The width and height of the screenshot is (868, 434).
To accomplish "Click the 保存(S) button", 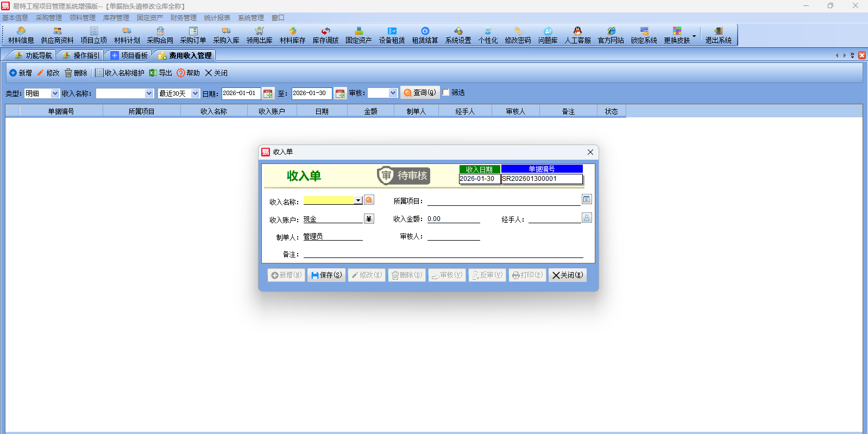I will tap(326, 275).
